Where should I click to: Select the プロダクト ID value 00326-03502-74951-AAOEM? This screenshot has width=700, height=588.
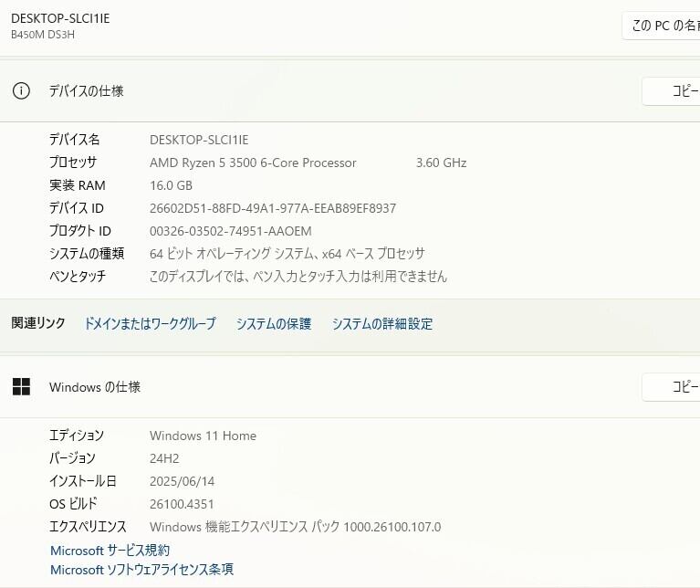[x=230, y=231]
